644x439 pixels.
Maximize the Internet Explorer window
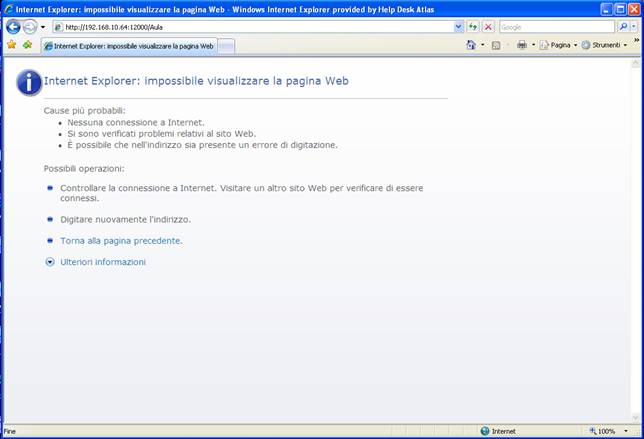(621, 9)
